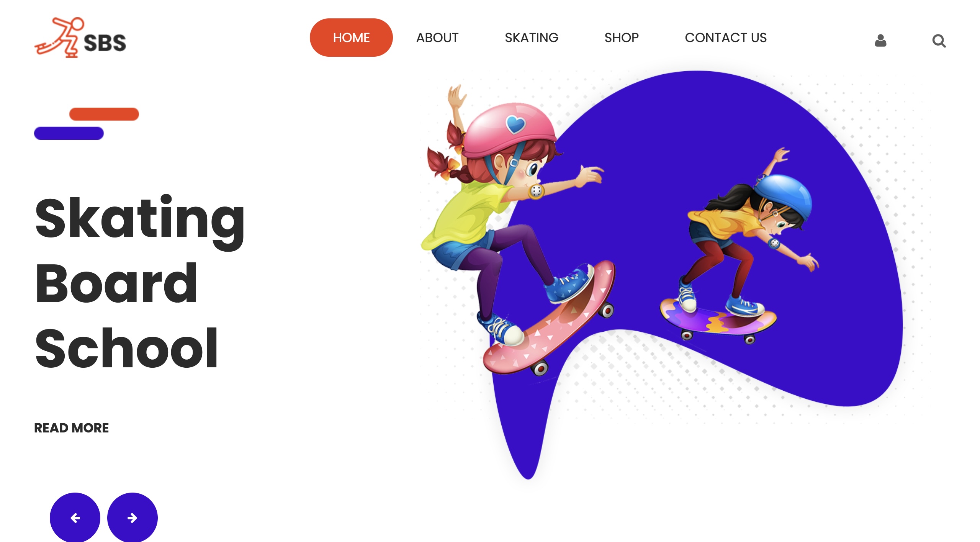Click the SBS skater logo
The height and width of the screenshot is (542, 980).
80,38
